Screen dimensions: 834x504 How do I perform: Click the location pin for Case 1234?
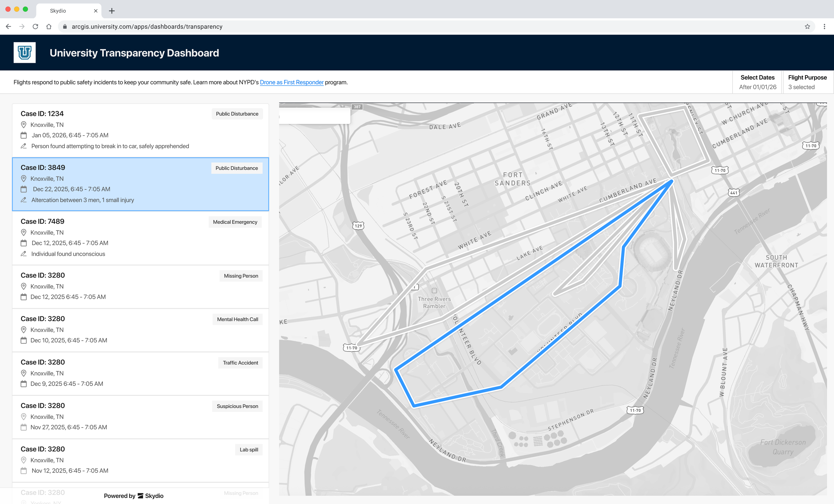(x=23, y=125)
